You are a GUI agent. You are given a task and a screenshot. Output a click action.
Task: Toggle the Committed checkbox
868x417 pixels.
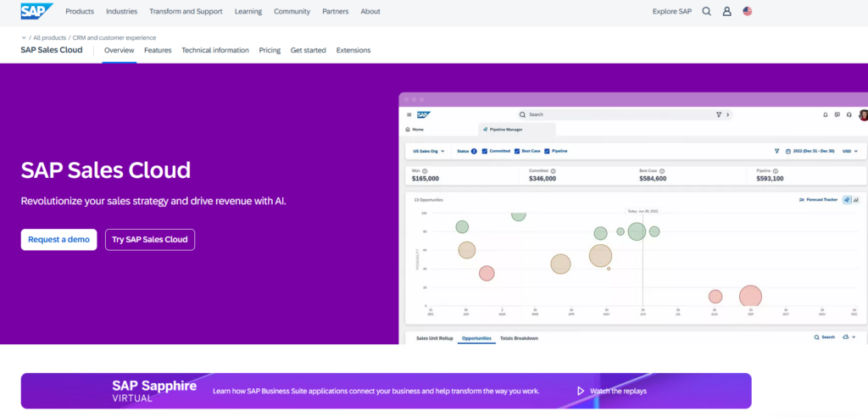point(485,151)
